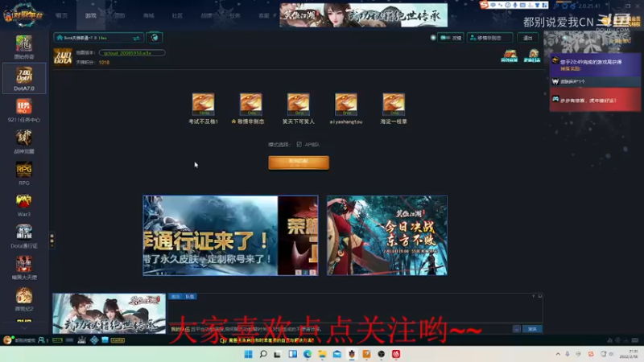Open the tab left of 任务 in top navigation

[206, 15]
